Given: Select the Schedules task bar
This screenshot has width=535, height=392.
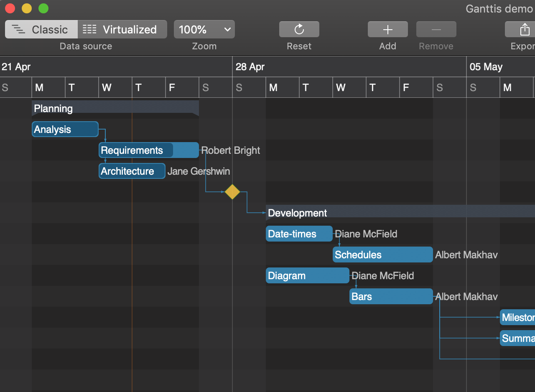Looking at the screenshot, I should [x=382, y=255].
